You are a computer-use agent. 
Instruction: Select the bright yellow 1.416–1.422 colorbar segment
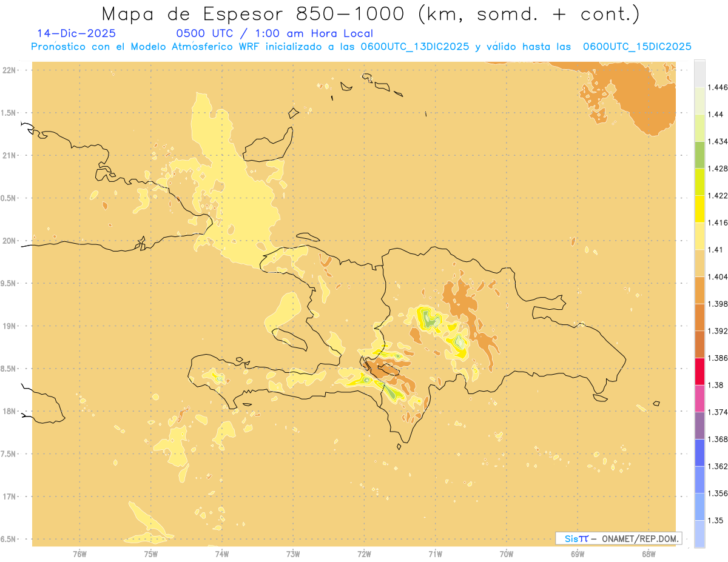(x=699, y=209)
